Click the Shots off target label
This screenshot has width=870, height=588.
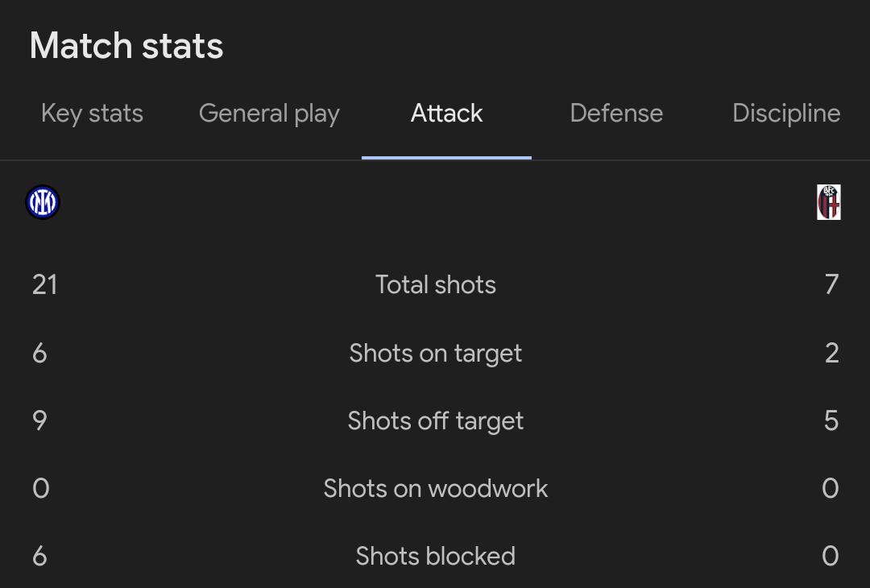click(x=436, y=421)
